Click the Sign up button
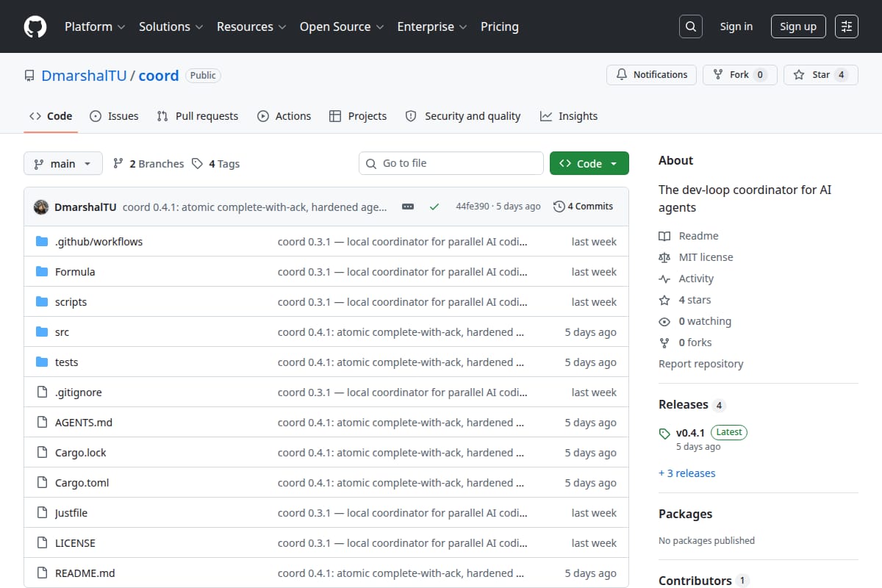882x588 pixels. (x=798, y=26)
